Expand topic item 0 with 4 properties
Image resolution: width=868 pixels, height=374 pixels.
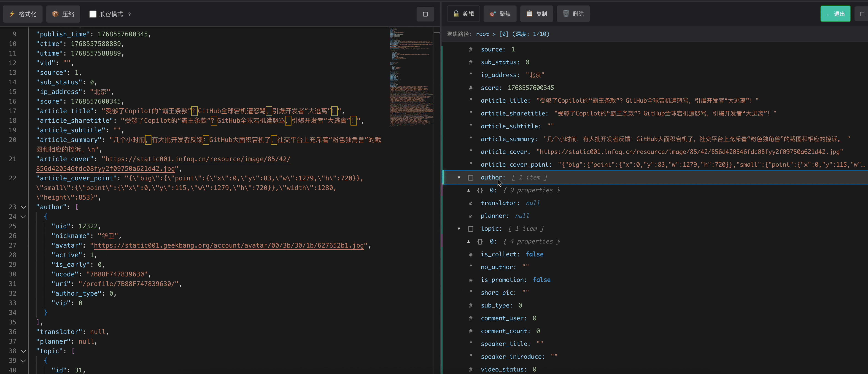(x=468, y=241)
